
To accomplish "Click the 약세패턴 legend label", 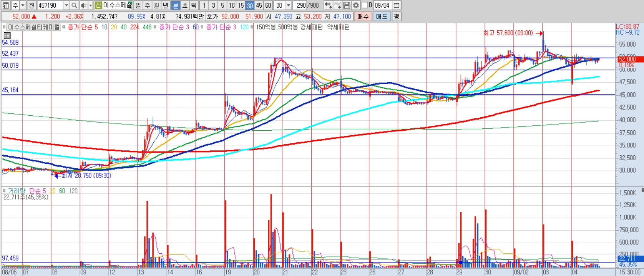I will click(339, 27).
